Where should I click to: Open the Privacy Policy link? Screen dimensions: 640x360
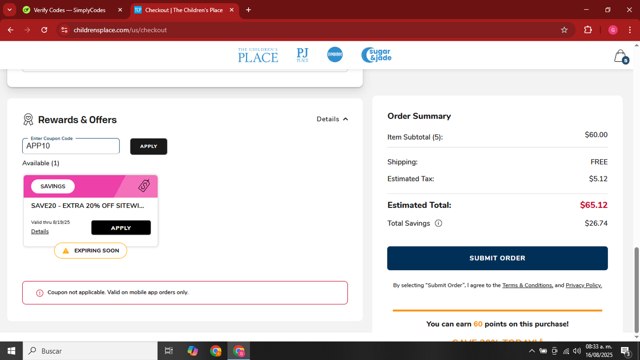click(583, 285)
